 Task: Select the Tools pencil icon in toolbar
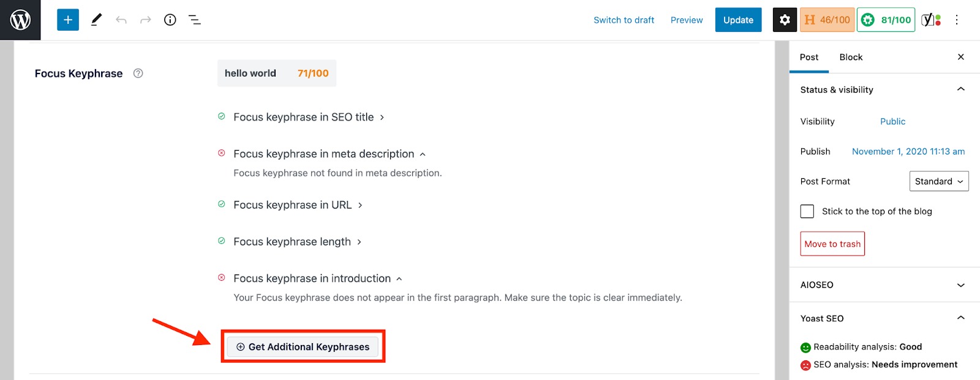(x=96, y=19)
